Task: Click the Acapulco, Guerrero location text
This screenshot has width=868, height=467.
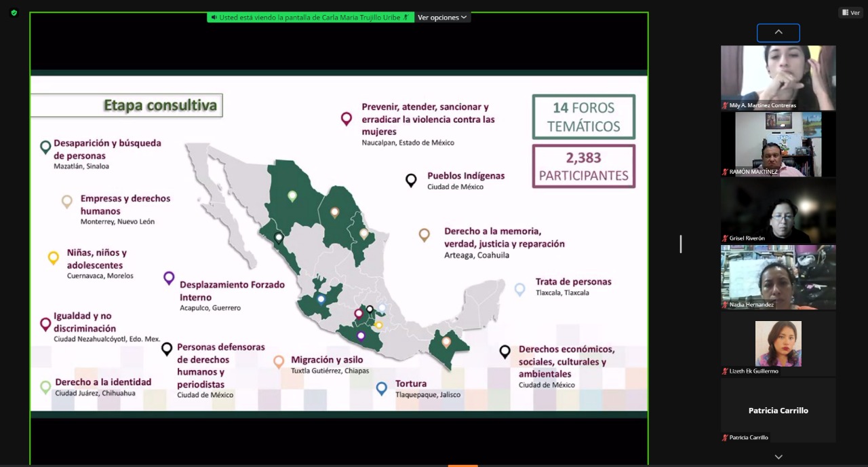Action: click(x=210, y=308)
